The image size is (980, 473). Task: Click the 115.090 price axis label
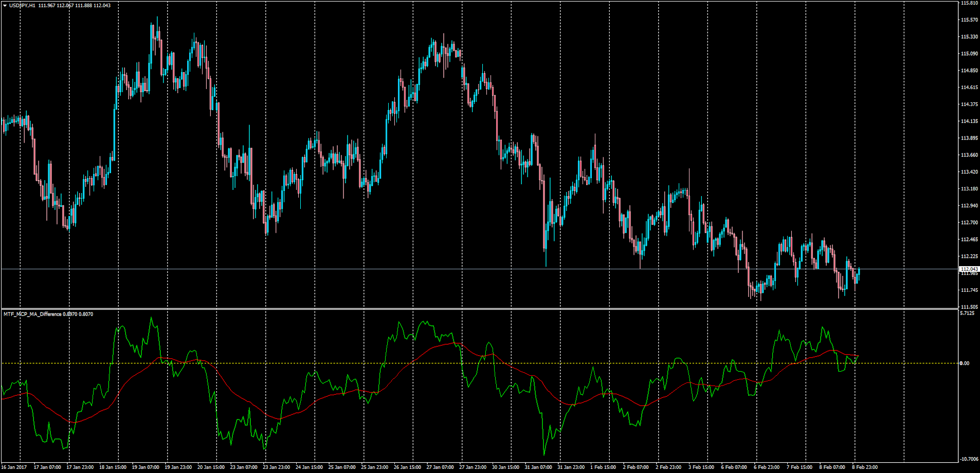click(969, 54)
